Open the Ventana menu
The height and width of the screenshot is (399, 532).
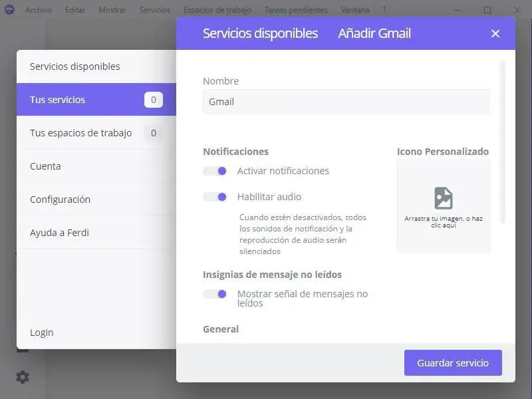point(355,10)
